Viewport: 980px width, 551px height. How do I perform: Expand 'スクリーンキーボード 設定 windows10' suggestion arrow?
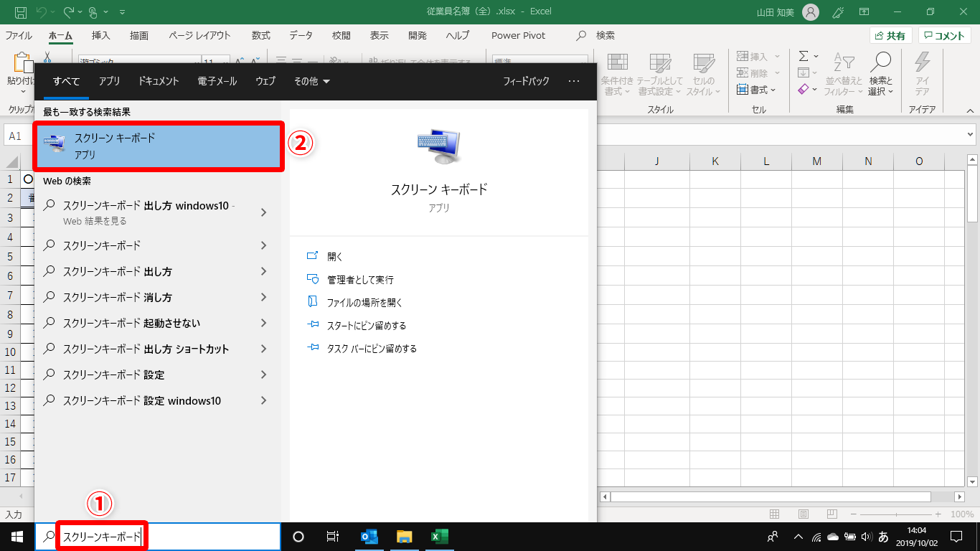pos(264,400)
